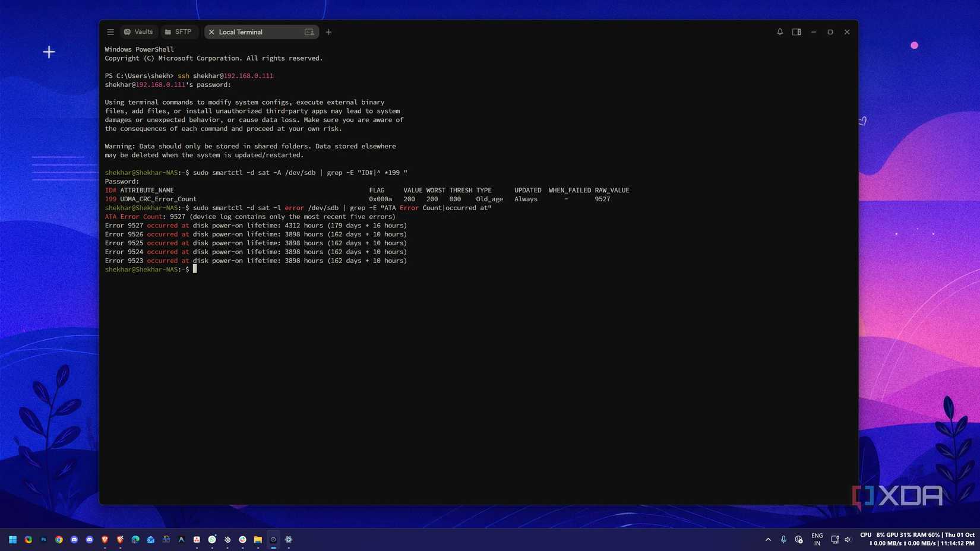The image size is (980, 551).
Task: Open the notifications bell
Action: [780, 32]
